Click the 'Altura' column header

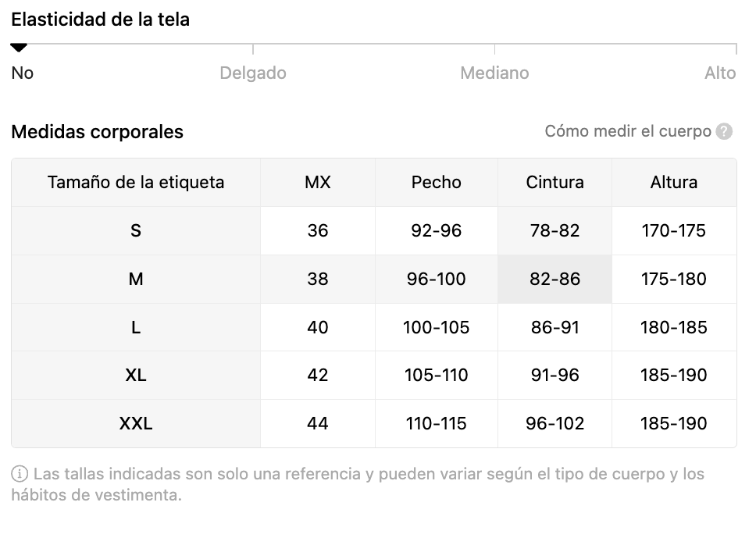pos(673,182)
